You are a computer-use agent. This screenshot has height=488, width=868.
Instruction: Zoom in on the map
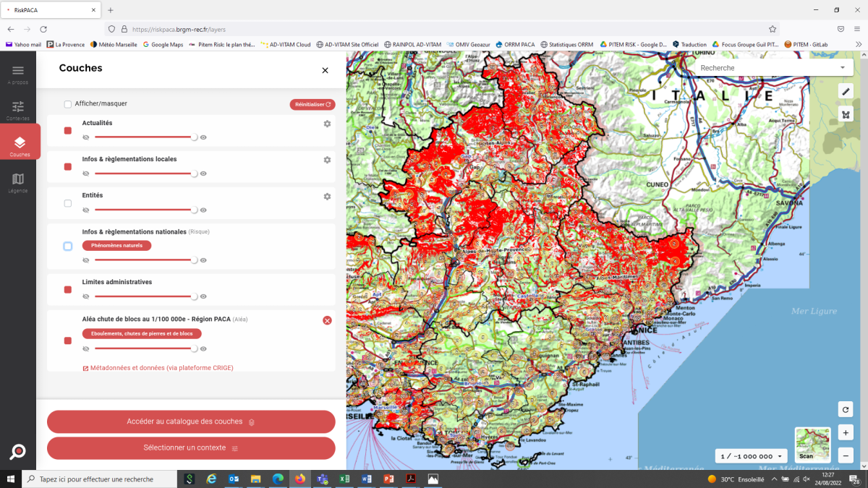tap(846, 432)
